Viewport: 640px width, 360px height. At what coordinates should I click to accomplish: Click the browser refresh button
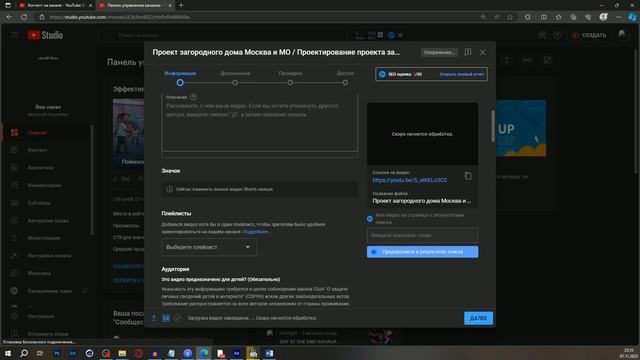tap(24, 17)
